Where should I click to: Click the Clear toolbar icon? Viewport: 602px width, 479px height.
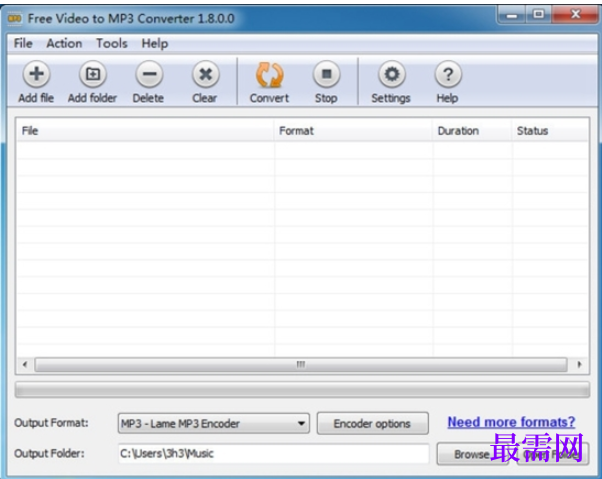[x=205, y=74]
